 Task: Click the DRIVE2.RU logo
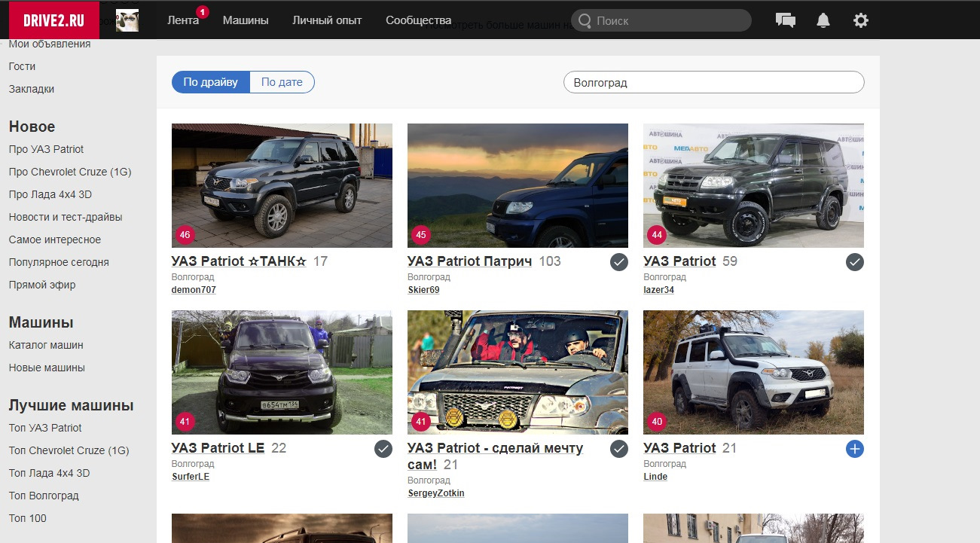click(54, 20)
